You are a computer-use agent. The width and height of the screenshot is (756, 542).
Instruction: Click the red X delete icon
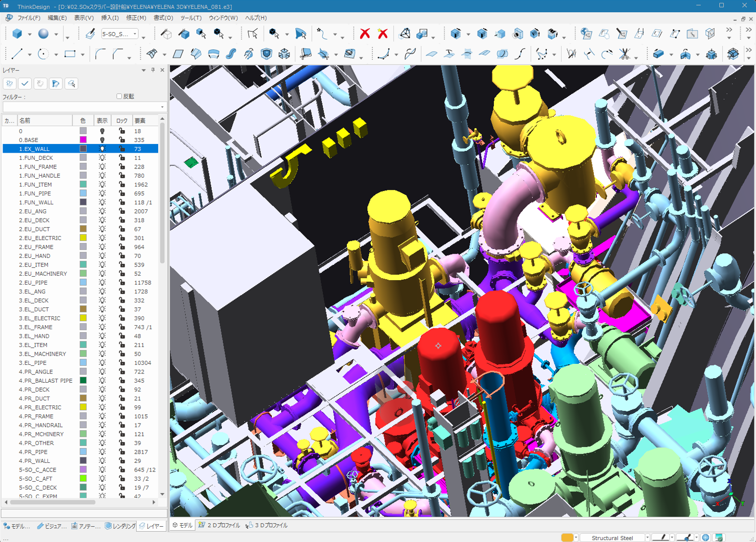tap(365, 34)
